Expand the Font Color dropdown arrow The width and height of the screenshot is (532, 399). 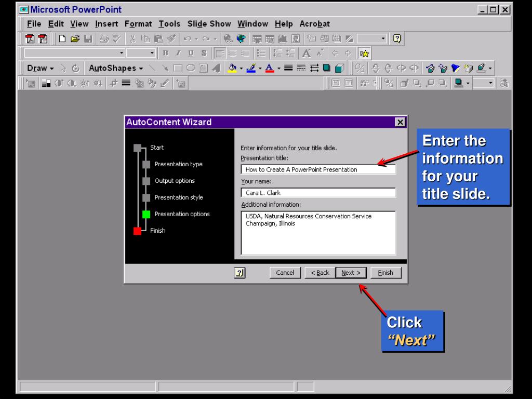(279, 68)
